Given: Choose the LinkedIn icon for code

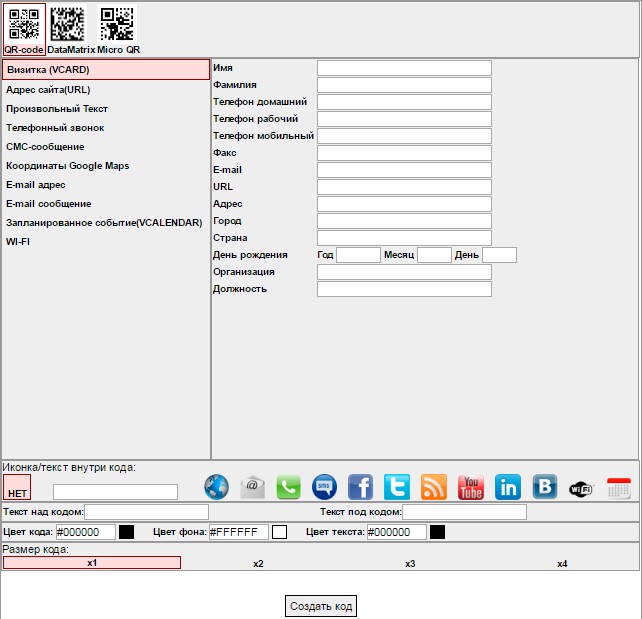Looking at the screenshot, I should point(508,487).
